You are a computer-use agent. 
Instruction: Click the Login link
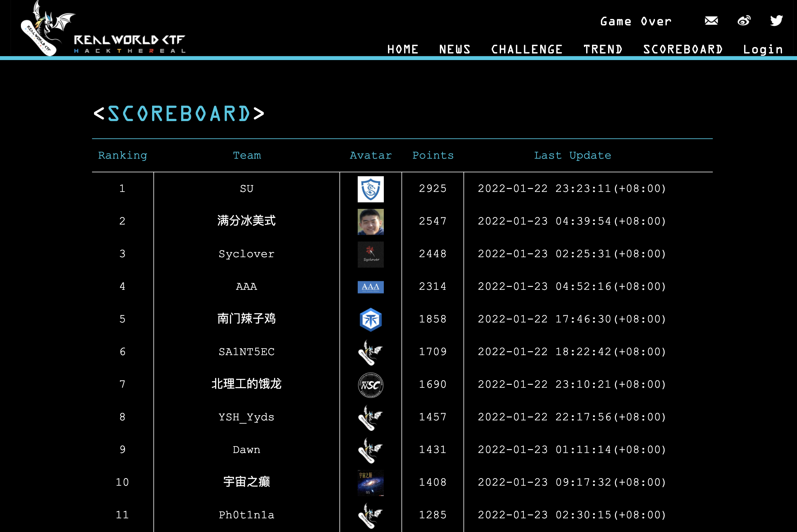763,50
